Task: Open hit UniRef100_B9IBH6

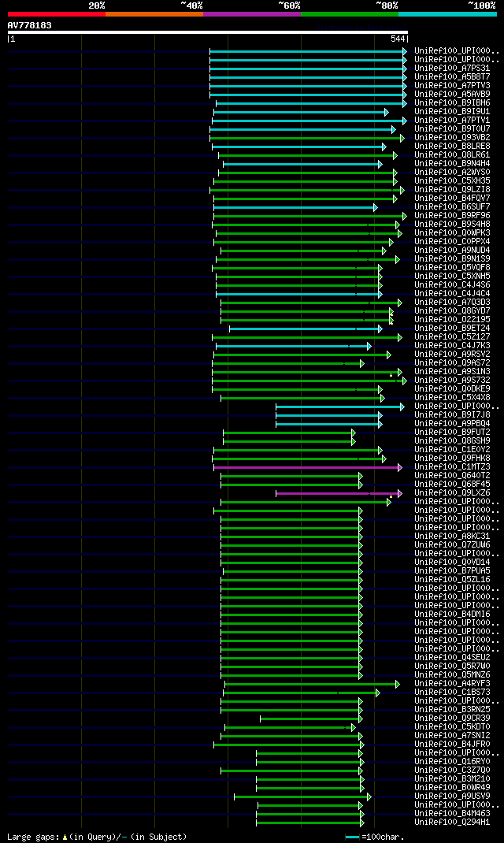Action: tap(452, 102)
